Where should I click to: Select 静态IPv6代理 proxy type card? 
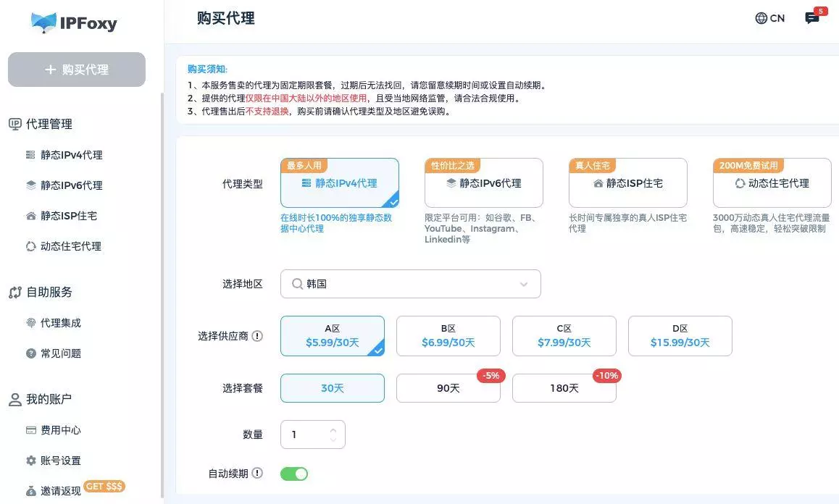[x=484, y=183]
